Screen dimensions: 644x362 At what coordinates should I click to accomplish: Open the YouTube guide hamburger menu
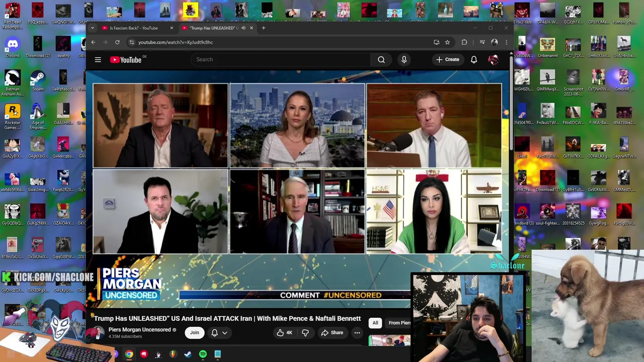(98, 60)
